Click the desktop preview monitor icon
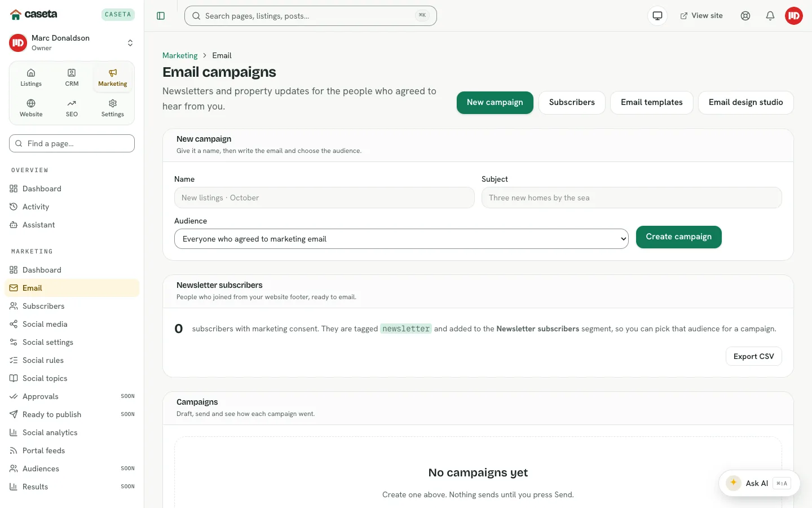 (657, 16)
